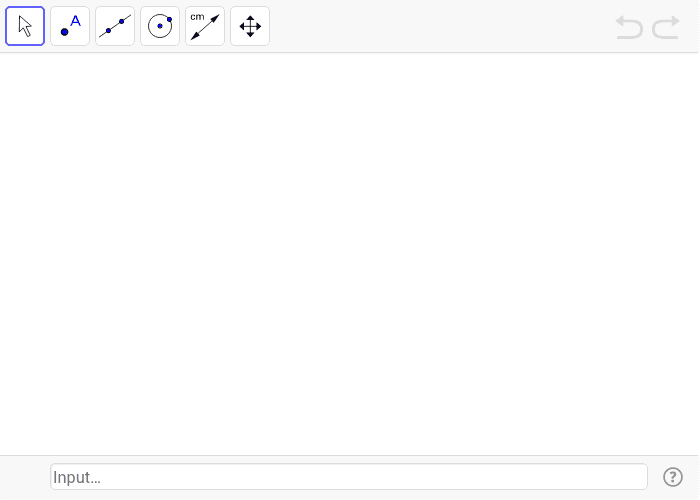
Task: Select the Move arrow pointer tool
Action: [25, 26]
